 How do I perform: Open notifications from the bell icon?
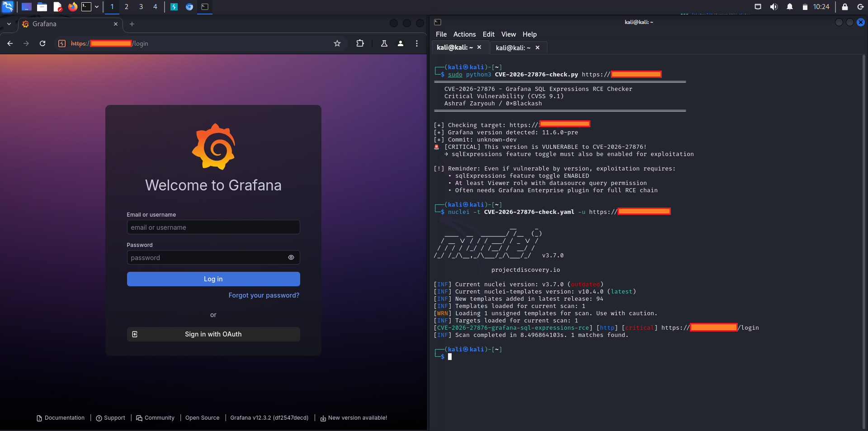coord(789,7)
